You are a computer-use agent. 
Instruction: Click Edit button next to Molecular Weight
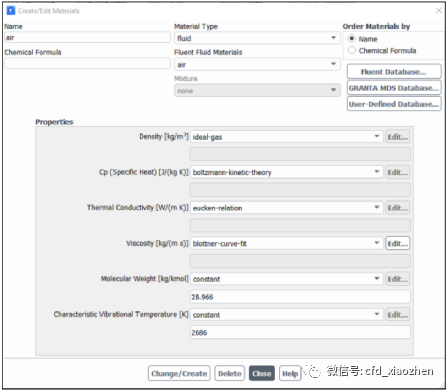pos(398,279)
